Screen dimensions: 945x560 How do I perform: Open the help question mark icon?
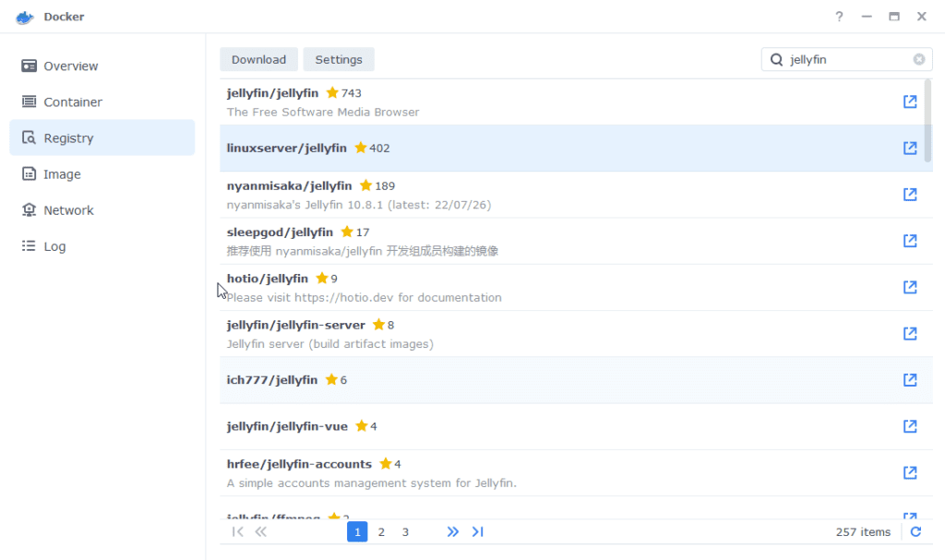tap(839, 17)
